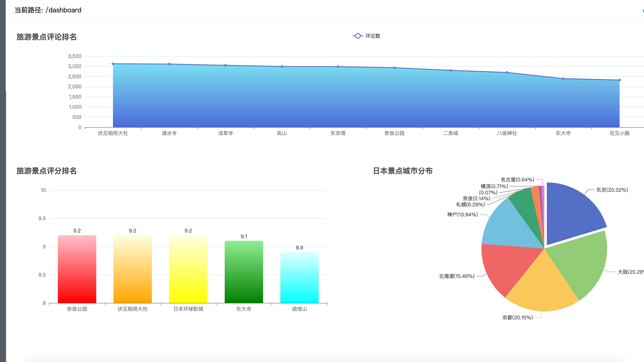The width and height of the screenshot is (644, 362).
Task: Click the 清水寺 data point marker
Action: pos(169,64)
